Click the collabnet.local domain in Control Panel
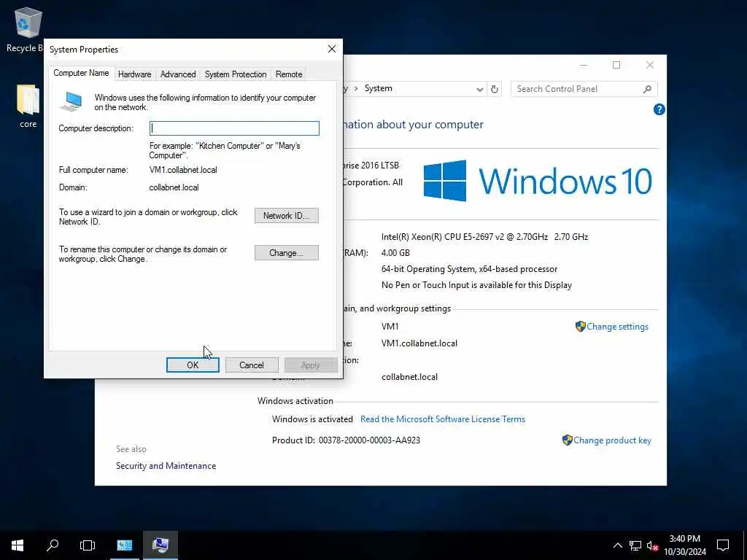Image resolution: width=747 pixels, height=560 pixels. 409,377
